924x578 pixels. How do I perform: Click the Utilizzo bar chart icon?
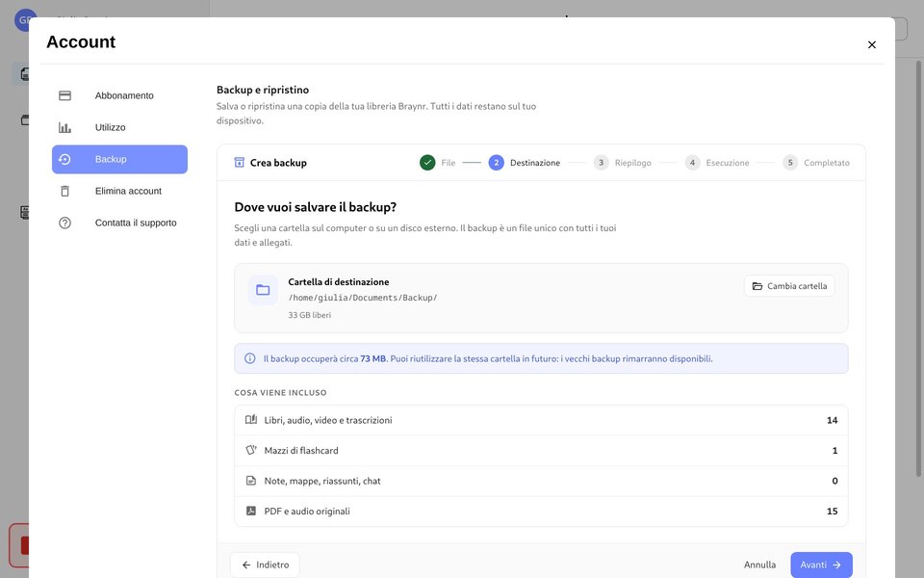64,127
